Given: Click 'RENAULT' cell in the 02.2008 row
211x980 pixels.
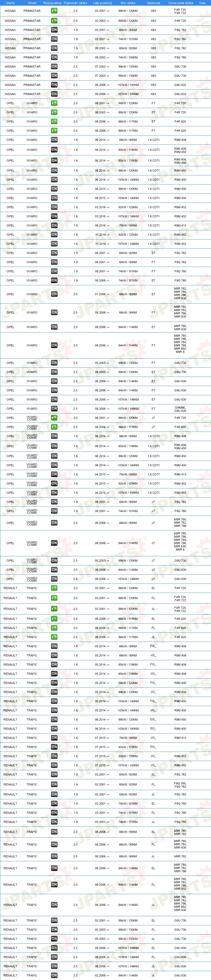Looking at the screenshot, I should 10,975.
